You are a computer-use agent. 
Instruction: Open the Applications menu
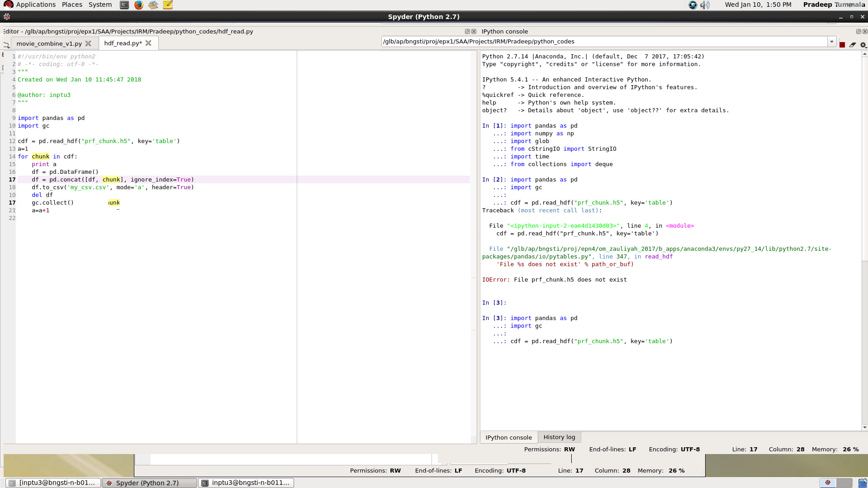[x=36, y=5]
